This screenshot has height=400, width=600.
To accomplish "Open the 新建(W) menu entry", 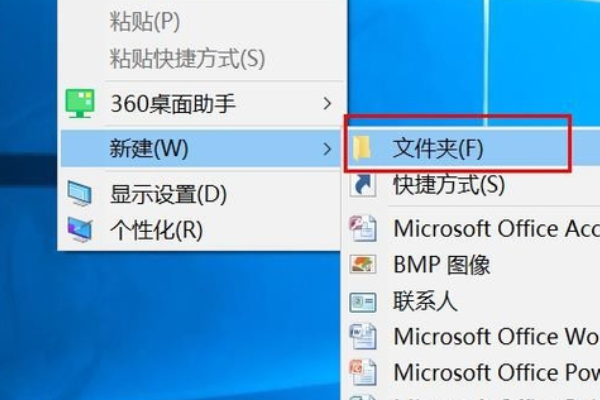I will point(201,149).
